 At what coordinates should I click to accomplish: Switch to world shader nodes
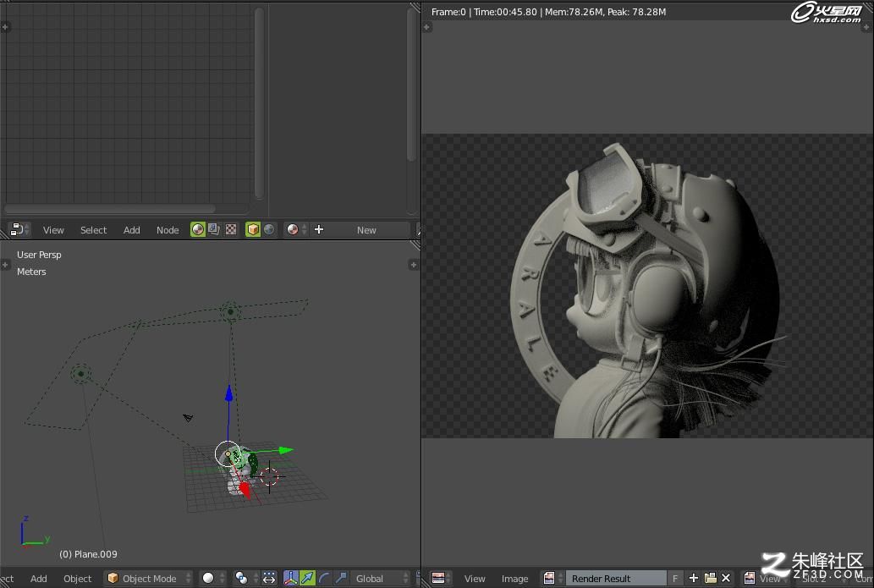[x=269, y=229]
